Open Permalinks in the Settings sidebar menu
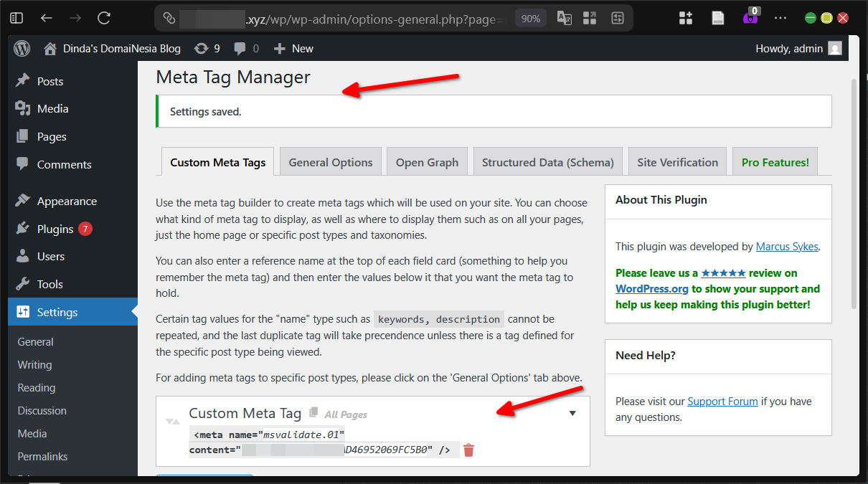The width and height of the screenshot is (868, 484). (42, 456)
